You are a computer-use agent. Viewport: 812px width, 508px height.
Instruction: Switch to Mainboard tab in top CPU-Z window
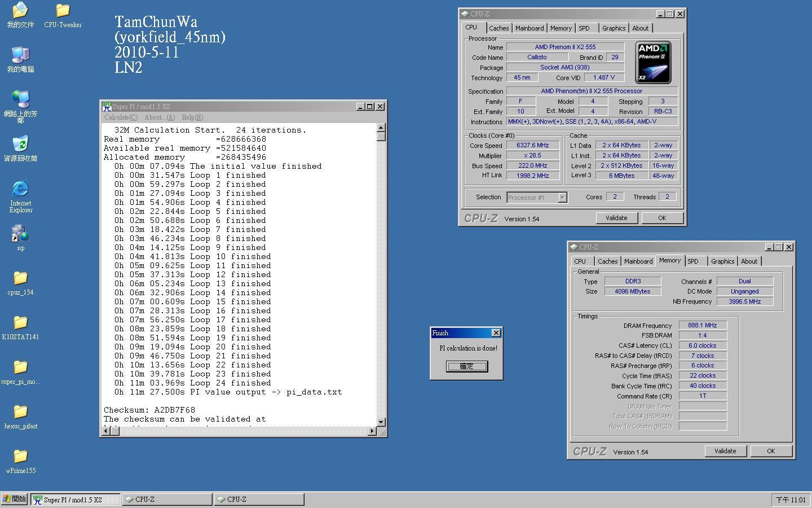pos(529,28)
